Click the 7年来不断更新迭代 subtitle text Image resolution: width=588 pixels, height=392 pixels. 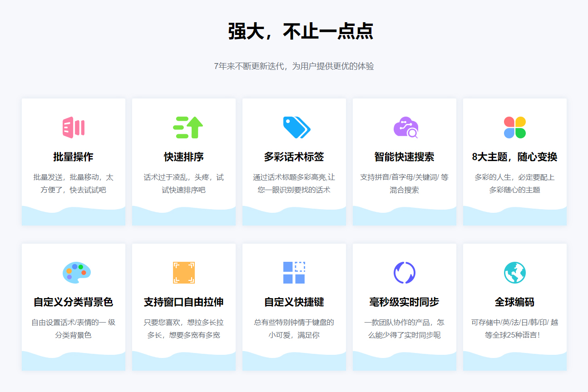click(294, 66)
